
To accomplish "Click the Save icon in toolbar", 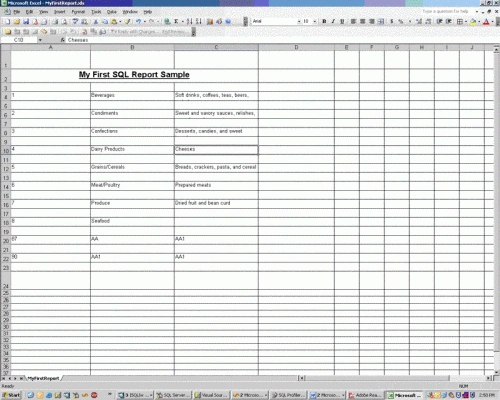I will click(x=26, y=22).
